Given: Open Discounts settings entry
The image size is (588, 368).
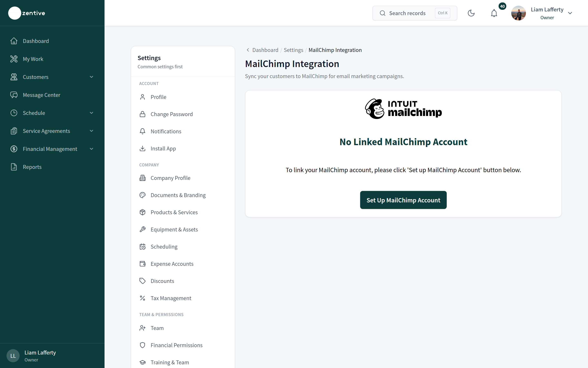Looking at the screenshot, I should [183, 281].
